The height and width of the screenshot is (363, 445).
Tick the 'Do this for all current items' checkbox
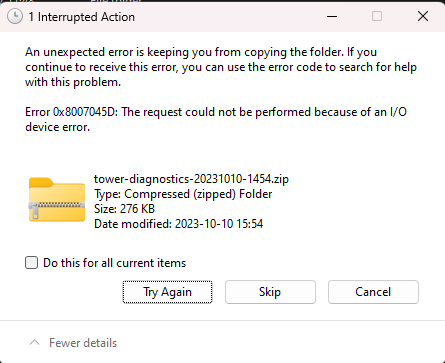pos(31,263)
